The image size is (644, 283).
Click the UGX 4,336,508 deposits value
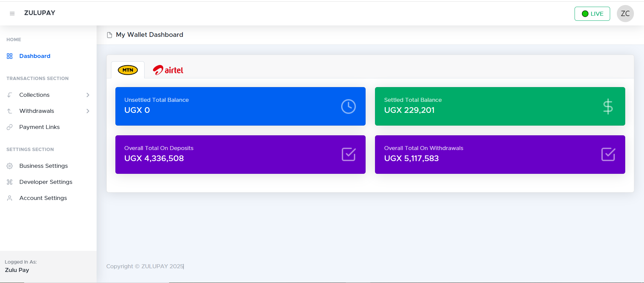(154, 158)
